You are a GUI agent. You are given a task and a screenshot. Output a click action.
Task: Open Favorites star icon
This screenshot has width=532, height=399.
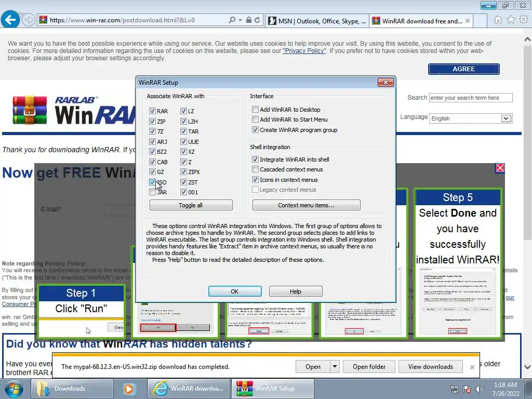[x=511, y=20]
